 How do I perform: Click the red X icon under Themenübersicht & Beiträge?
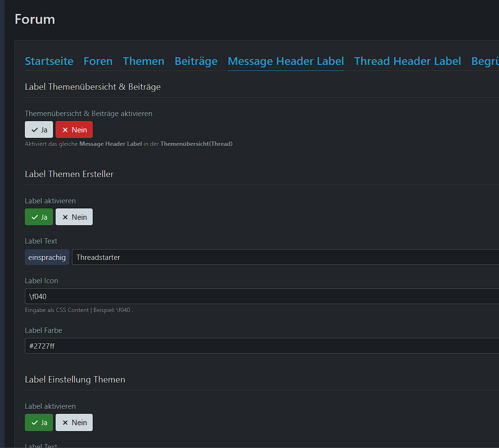tap(65, 130)
